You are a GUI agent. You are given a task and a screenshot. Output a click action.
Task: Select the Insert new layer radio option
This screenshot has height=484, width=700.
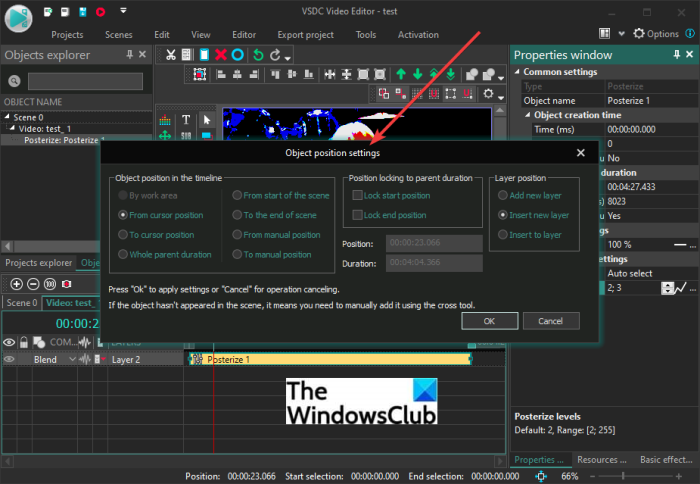pos(502,215)
